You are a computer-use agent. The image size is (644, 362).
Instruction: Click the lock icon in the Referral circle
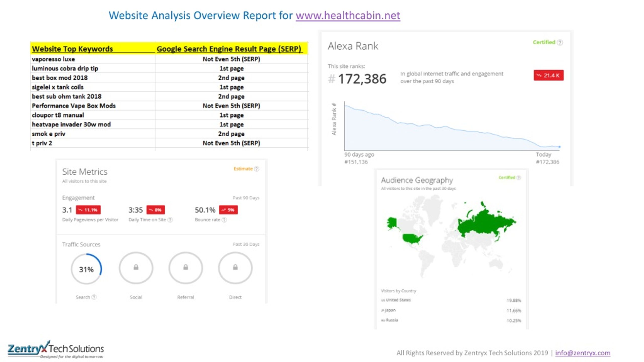tap(186, 267)
